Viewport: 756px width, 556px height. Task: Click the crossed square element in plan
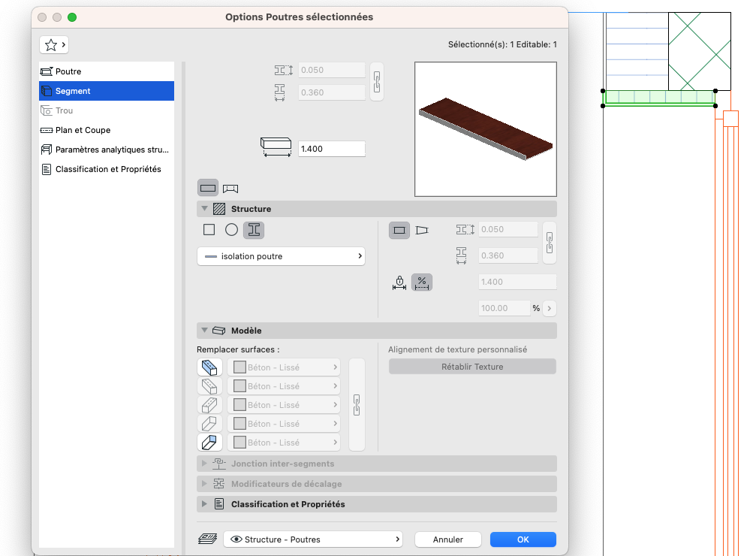click(x=700, y=51)
